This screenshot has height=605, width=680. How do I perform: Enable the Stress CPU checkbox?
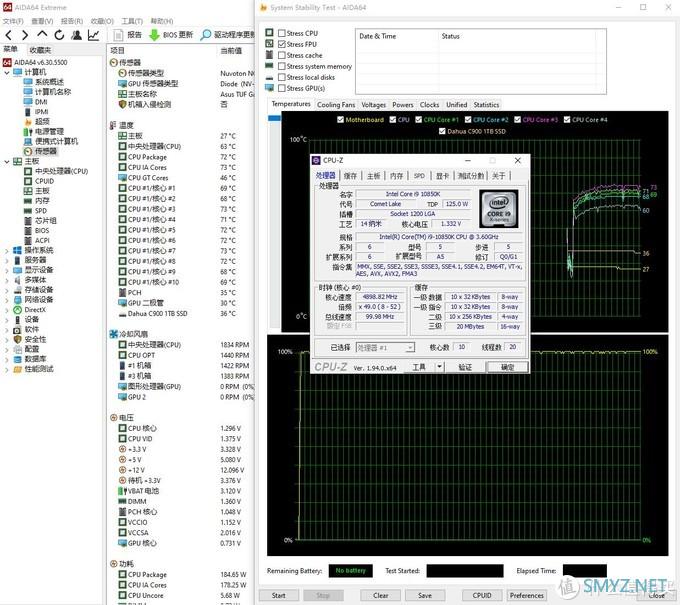click(282, 33)
